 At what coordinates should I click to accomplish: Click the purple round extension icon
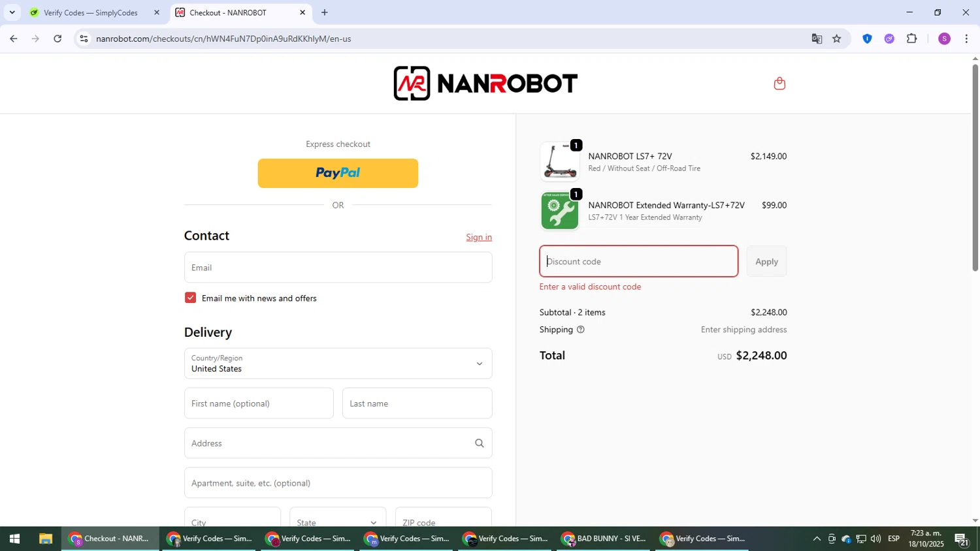pyautogui.click(x=889, y=39)
